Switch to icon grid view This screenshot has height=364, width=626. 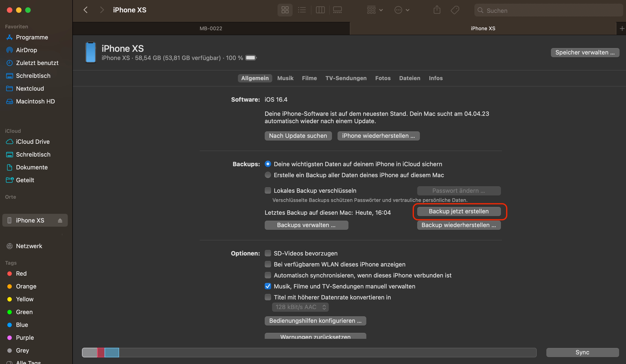pos(285,10)
